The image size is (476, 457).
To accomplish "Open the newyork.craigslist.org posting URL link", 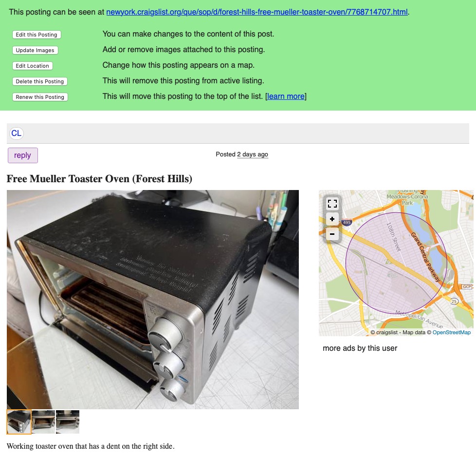I will click(x=257, y=12).
